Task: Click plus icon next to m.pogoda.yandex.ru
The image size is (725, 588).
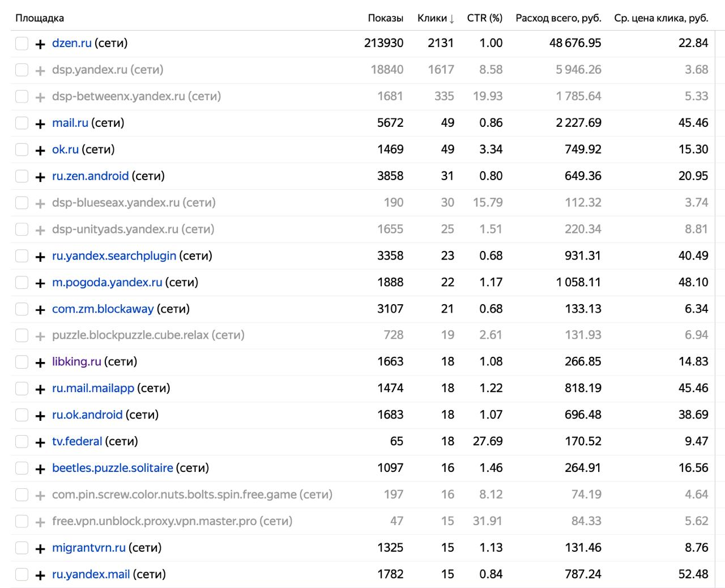Action: click(40, 284)
